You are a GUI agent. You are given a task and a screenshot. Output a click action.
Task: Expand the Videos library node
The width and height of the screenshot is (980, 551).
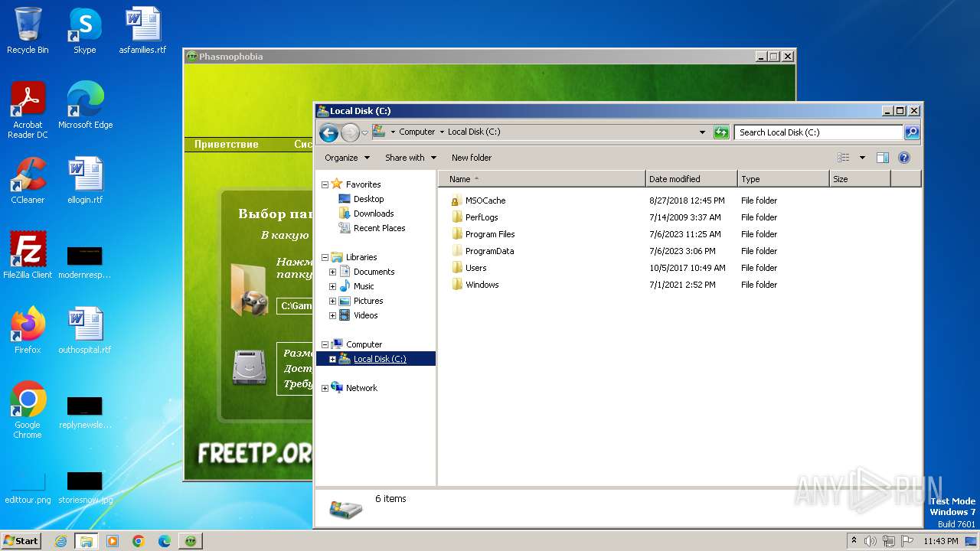[332, 315]
